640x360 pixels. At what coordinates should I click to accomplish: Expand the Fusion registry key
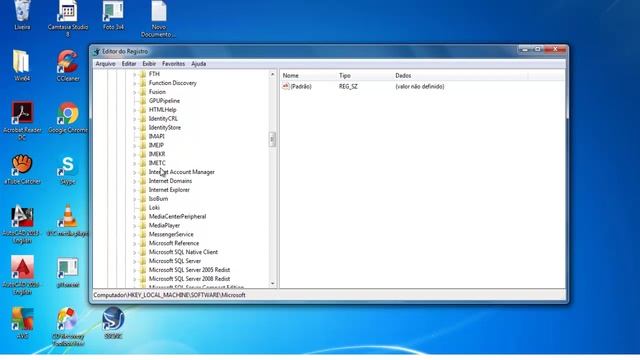point(135,92)
